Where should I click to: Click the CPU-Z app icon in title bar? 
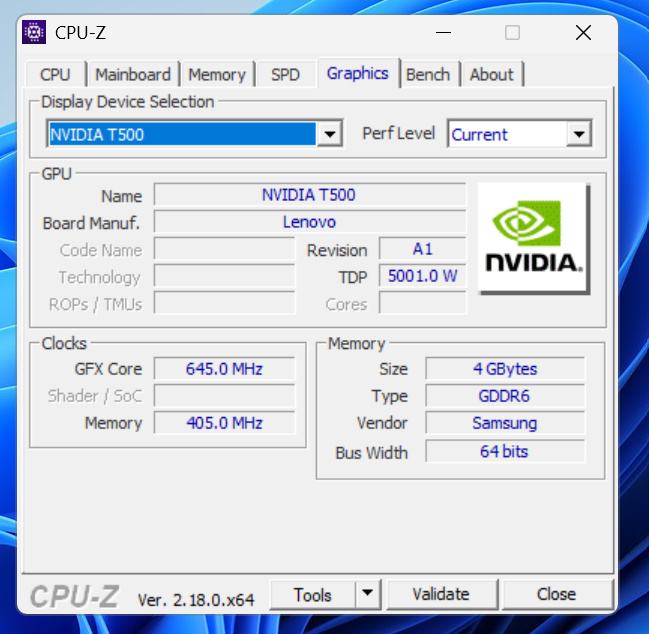(34, 32)
